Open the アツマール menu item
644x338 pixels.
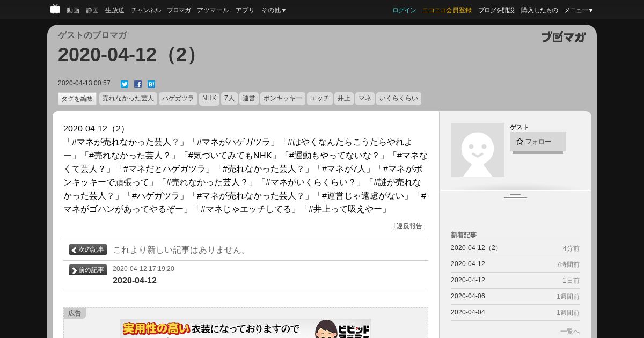213,10
